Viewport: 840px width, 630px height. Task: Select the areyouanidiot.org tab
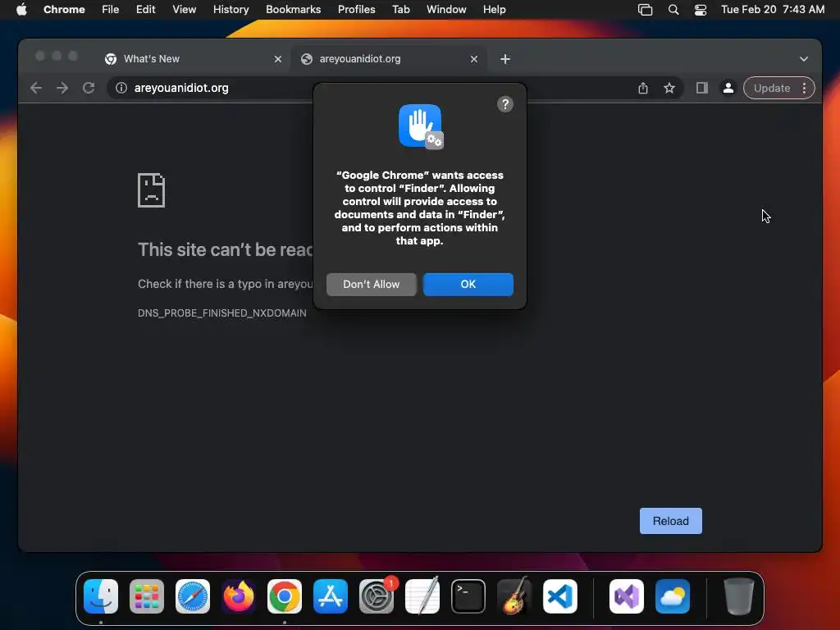click(x=390, y=59)
